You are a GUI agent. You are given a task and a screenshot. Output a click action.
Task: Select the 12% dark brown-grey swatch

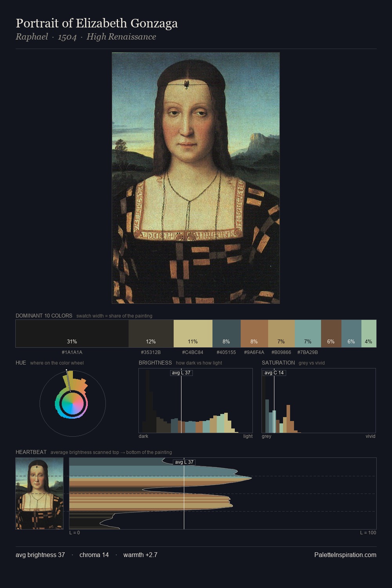[x=151, y=334]
